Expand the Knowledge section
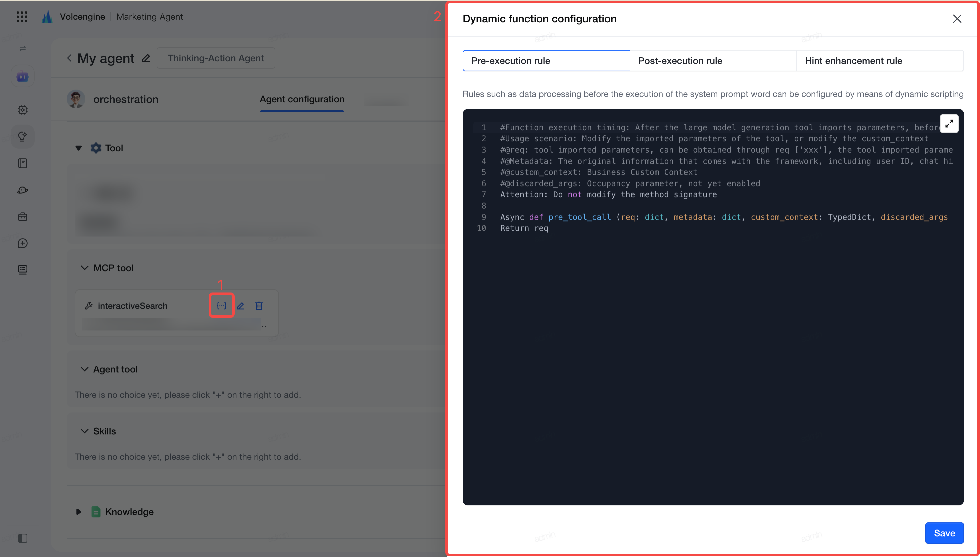This screenshot has width=980, height=557. pyautogui.click(x=78, y=512)
